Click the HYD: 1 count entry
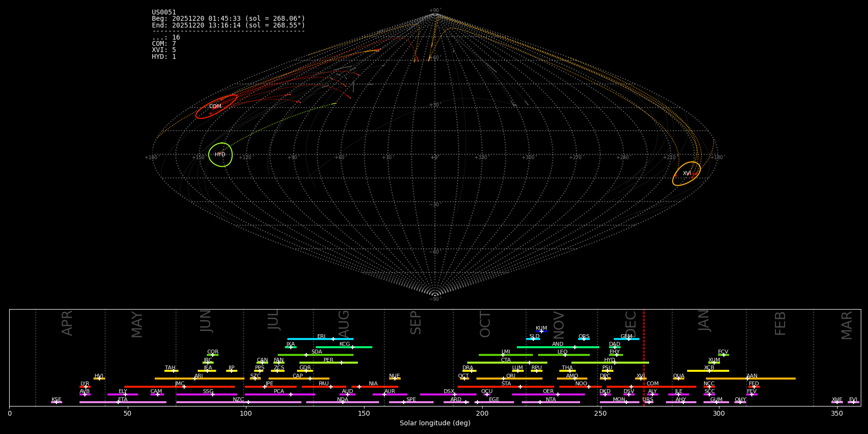This screenshot has width=868, height=434. 164,56
